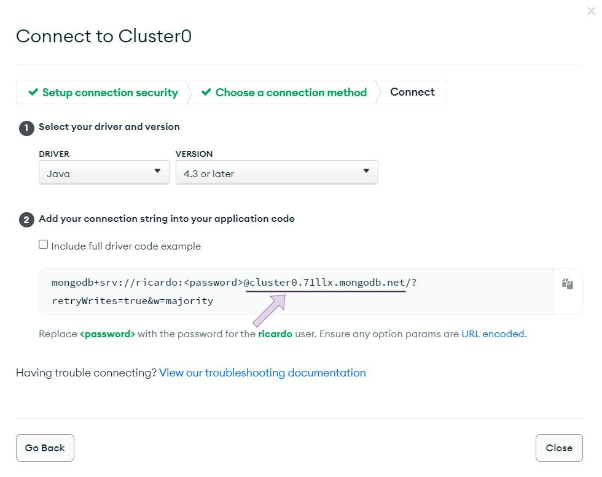Close dialog with top-right X icon
Screen dimensions: 602x477
pos(591,11)
